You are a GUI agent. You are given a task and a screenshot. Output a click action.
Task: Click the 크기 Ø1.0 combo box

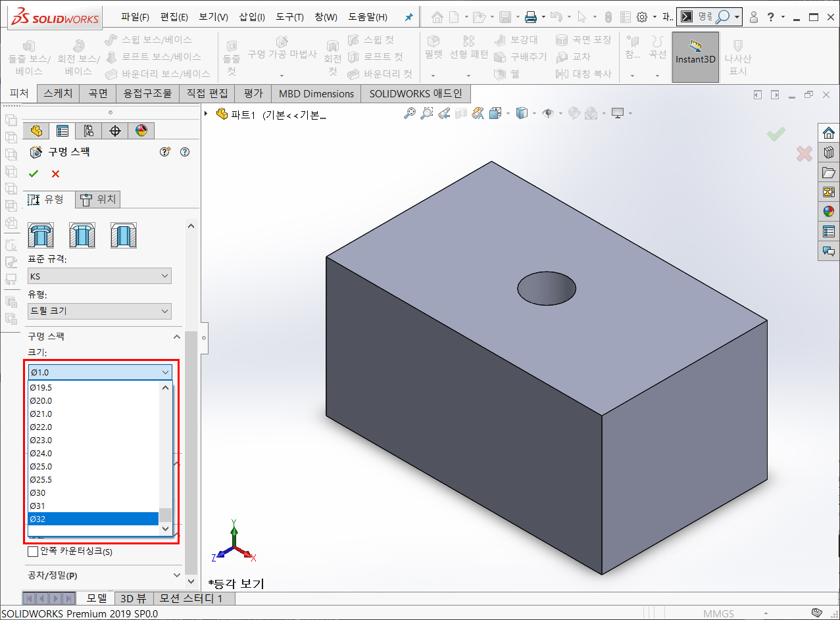coord(100,372)
